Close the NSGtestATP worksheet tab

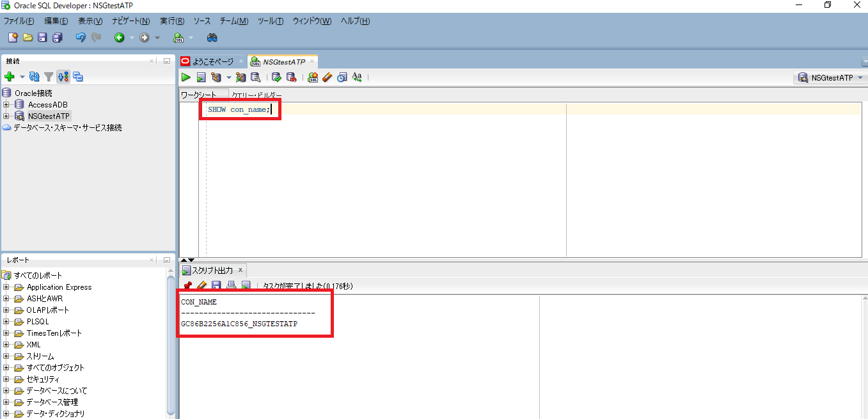(312, 61)
